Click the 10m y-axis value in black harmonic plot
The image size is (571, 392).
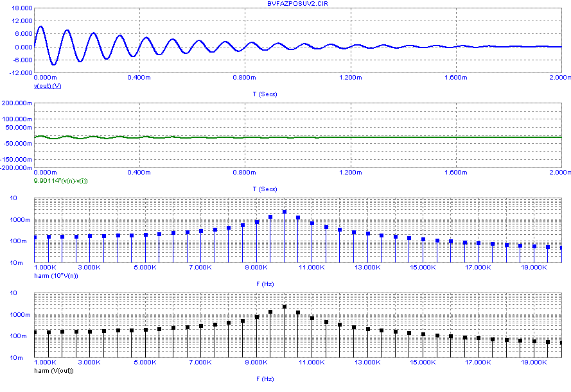[x=17, y=358]
